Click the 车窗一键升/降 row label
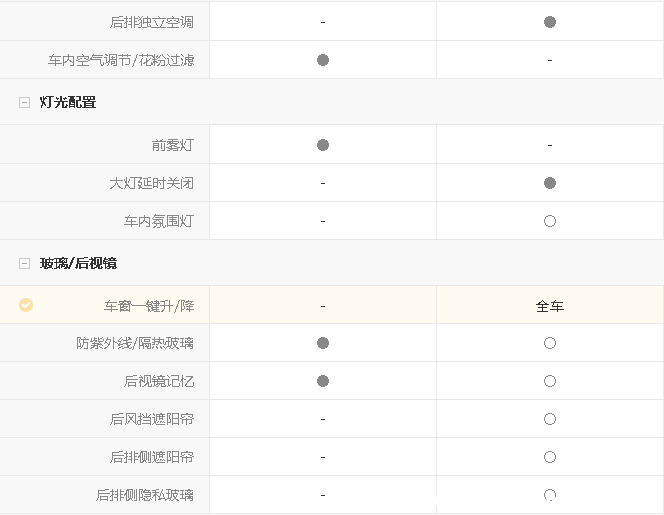Image resolution: width=664 pixels, height=515 pixels. click(x=149, y=306)
